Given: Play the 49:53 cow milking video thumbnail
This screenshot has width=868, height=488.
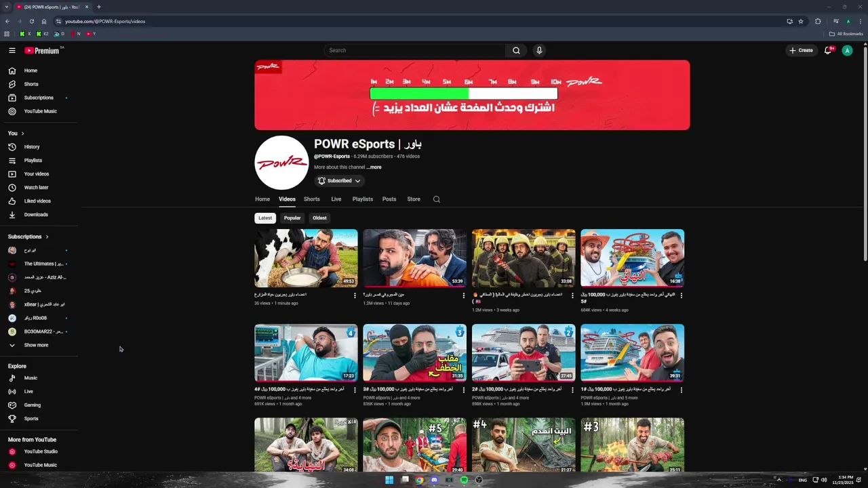Looking at the screenshot, I should 306,258.
